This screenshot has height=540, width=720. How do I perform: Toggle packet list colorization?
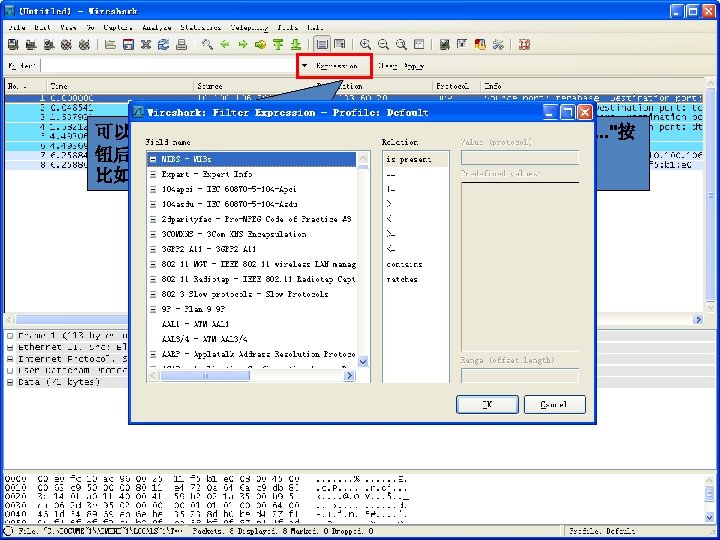click(322, 45)
